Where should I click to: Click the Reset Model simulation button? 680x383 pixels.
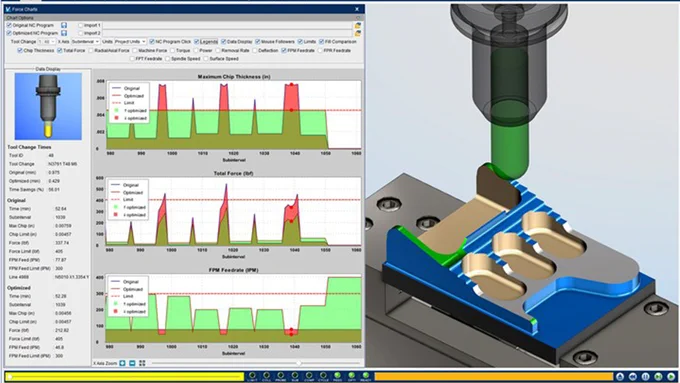[x=620, y=376]
